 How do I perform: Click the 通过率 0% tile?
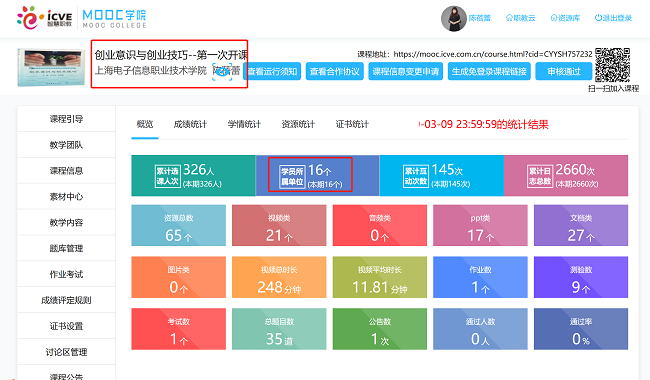tap(581, 329)
